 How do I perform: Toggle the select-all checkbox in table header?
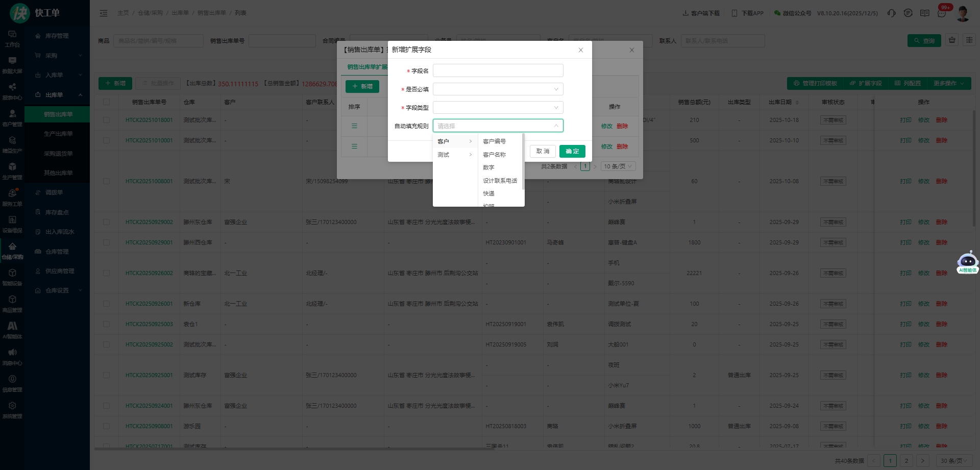[106, 102]
